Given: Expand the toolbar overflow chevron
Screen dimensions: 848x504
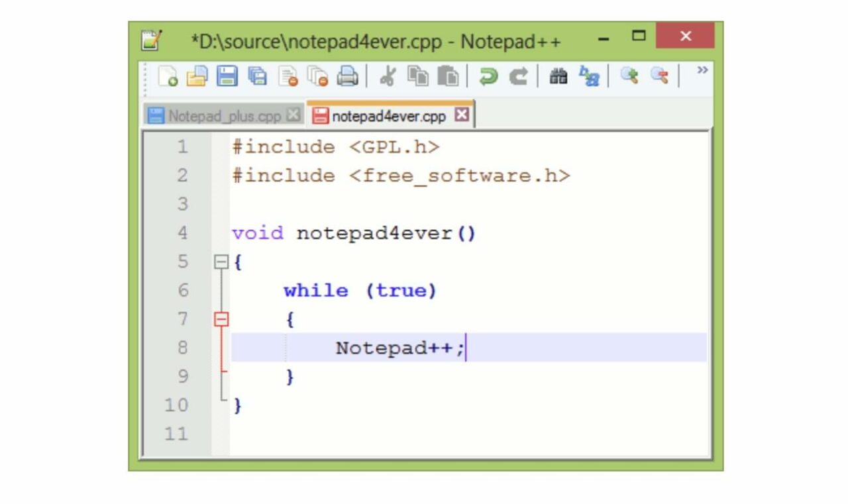Looking at the screenshot, I should pos(702,70).
